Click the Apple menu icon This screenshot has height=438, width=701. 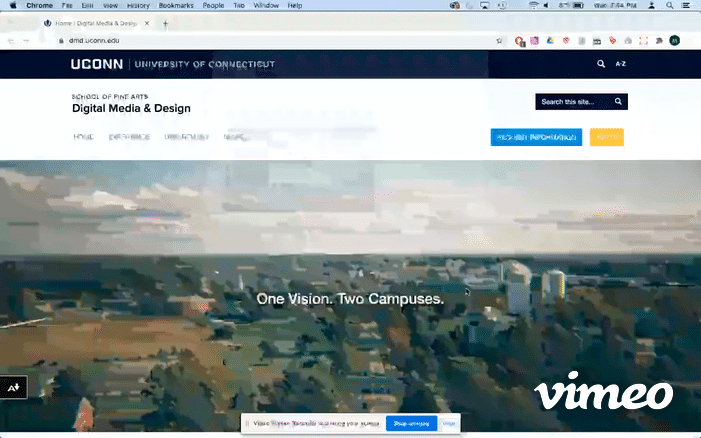point(13,5)
